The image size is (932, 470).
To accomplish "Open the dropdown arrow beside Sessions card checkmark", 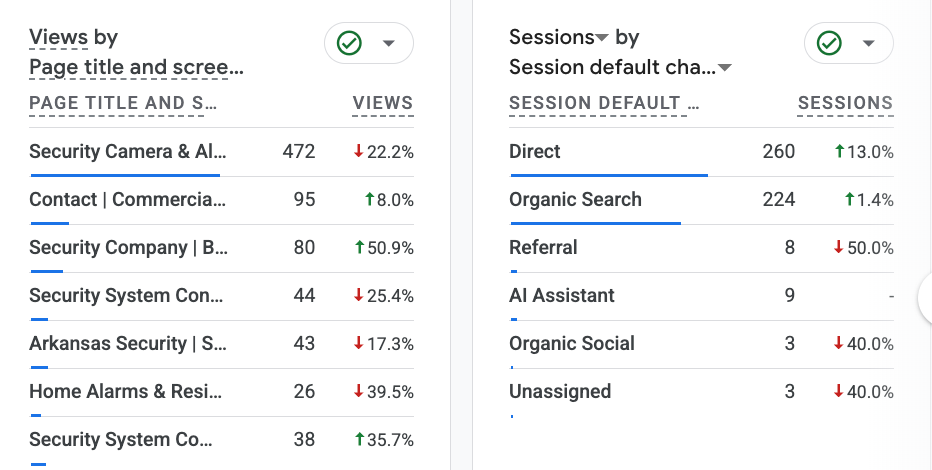I will pos(868,43).
